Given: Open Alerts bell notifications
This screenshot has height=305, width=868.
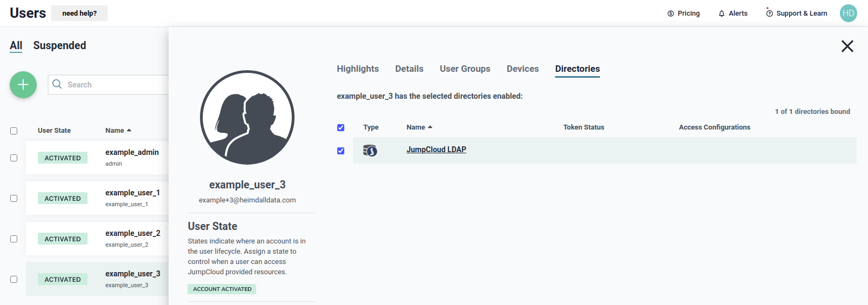Looking at the screenshot, I should tap(732, 13).
